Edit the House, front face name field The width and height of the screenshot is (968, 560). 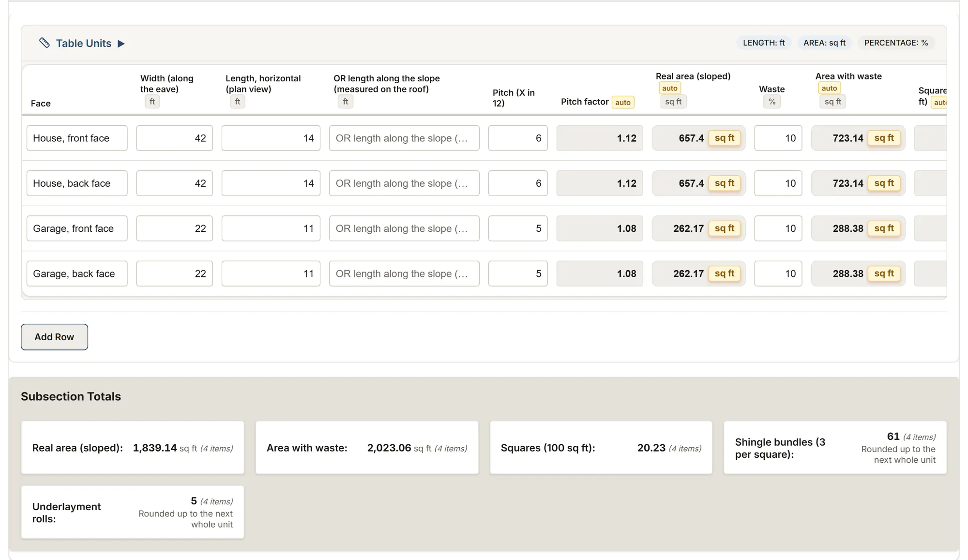[77, 138]
